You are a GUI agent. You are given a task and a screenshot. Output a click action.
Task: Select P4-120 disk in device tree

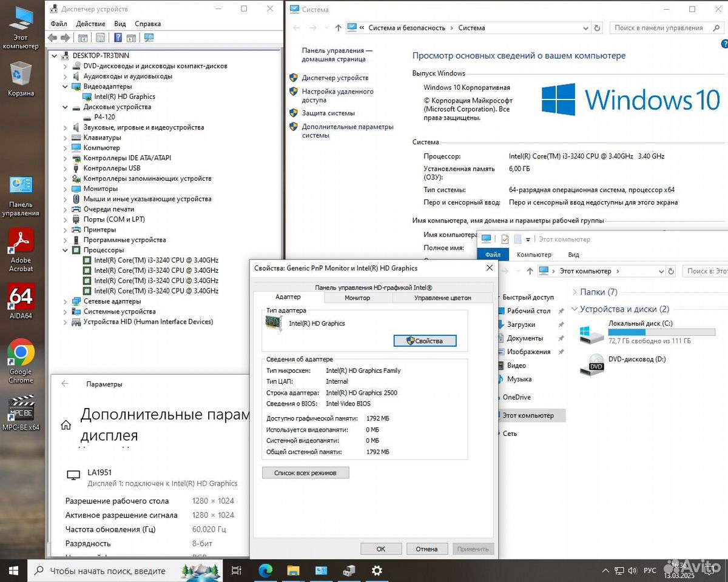pos(104,117)
